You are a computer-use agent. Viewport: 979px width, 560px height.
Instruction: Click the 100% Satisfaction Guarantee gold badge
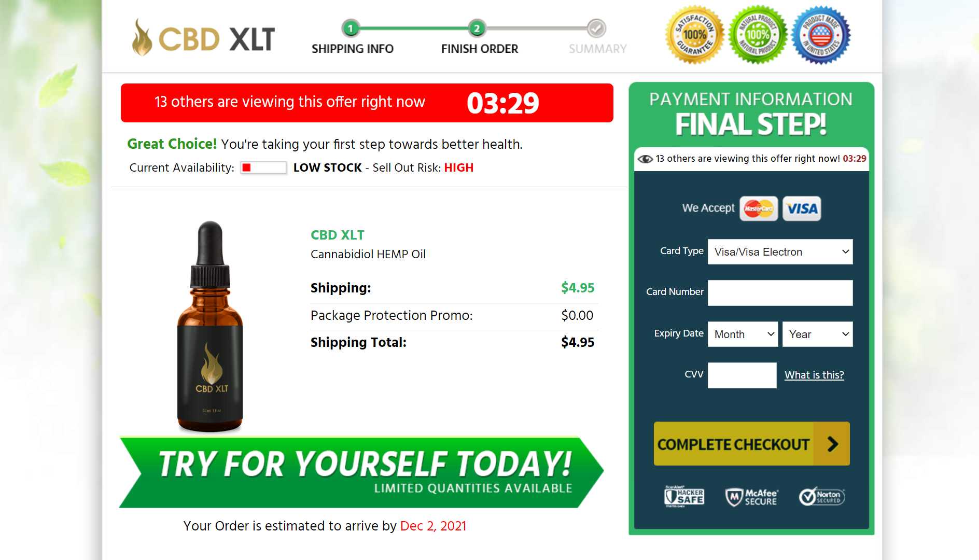click(694, 35)
